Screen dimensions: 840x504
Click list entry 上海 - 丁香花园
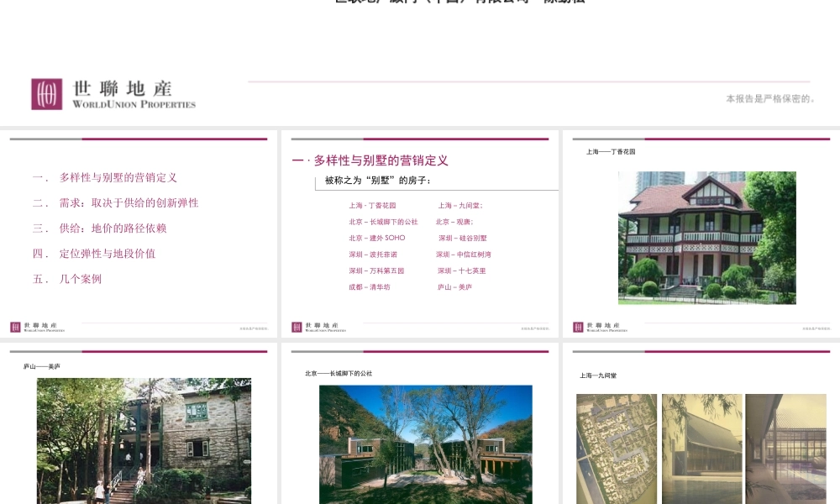372,205
